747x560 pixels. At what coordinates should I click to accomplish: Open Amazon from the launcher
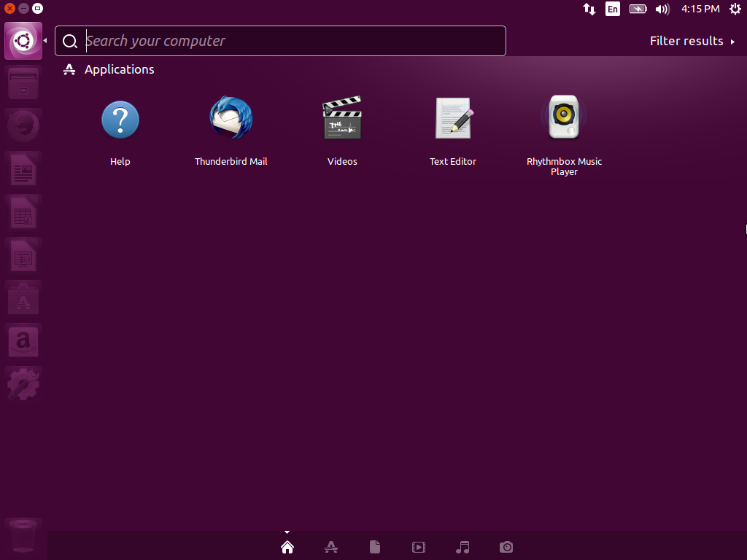click(23, 341)
